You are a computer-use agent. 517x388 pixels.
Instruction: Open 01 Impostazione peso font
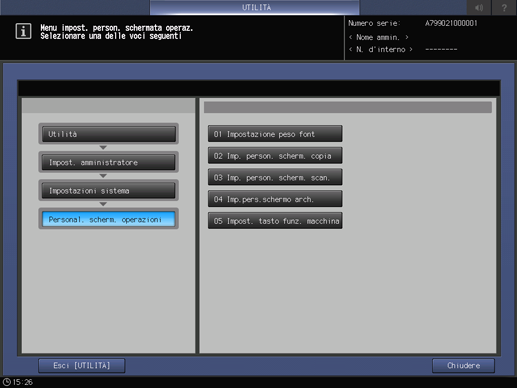[275, 134]
